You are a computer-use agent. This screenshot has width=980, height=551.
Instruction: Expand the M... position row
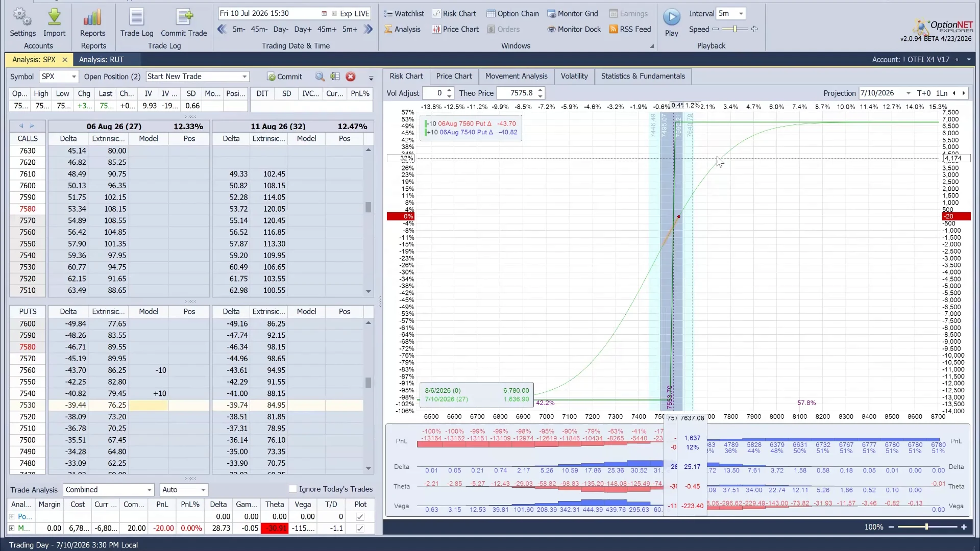pyautogui.click(x=12, y=529)
